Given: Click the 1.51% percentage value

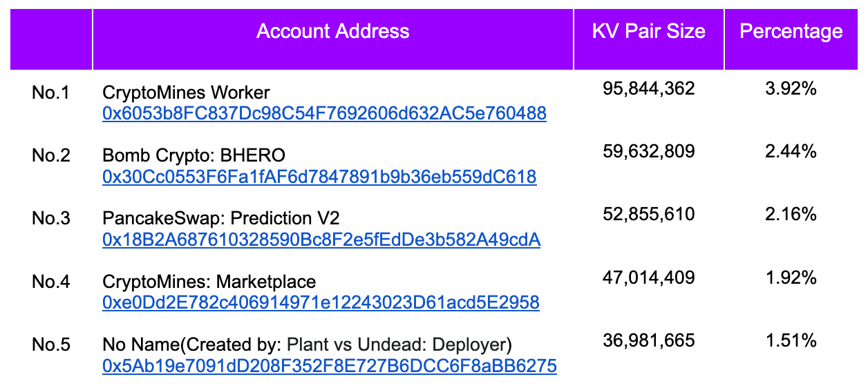Looking at the screenshot, I should click(x=791, y=340).
